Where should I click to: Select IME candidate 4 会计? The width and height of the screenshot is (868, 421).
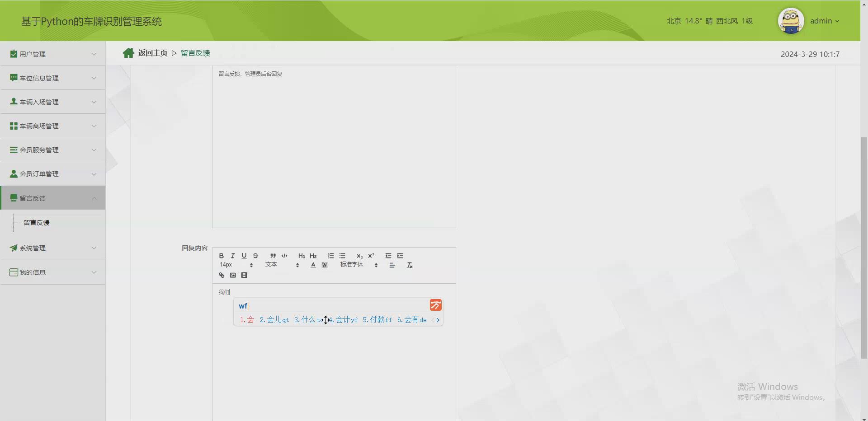[x=344, y=319]
